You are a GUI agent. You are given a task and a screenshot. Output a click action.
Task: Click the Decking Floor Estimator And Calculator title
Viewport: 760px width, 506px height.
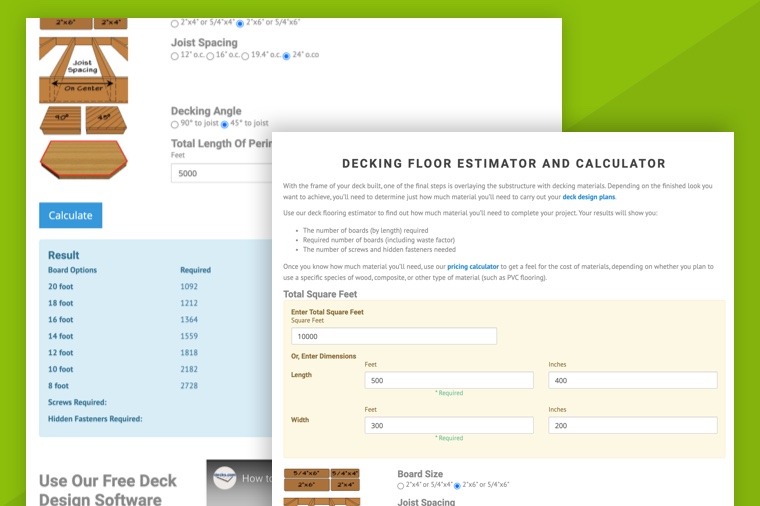[x=504, y=164]
